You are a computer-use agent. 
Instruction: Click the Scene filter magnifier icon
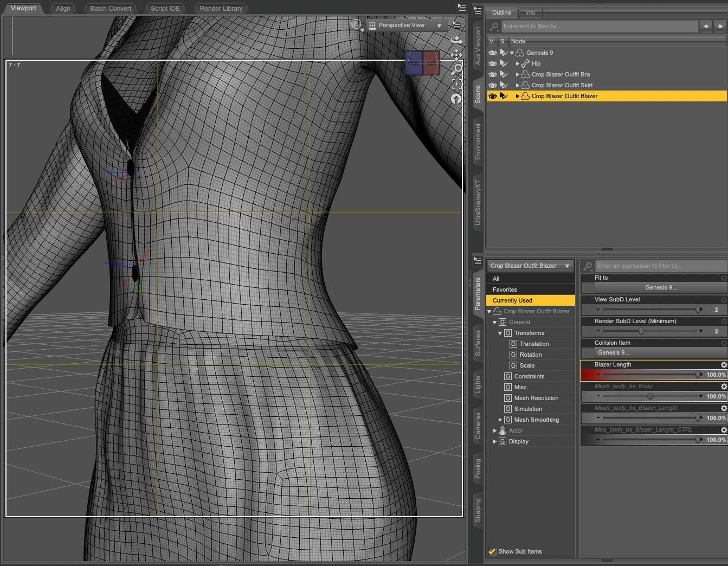pyautogui.click(x=494, y=26)
